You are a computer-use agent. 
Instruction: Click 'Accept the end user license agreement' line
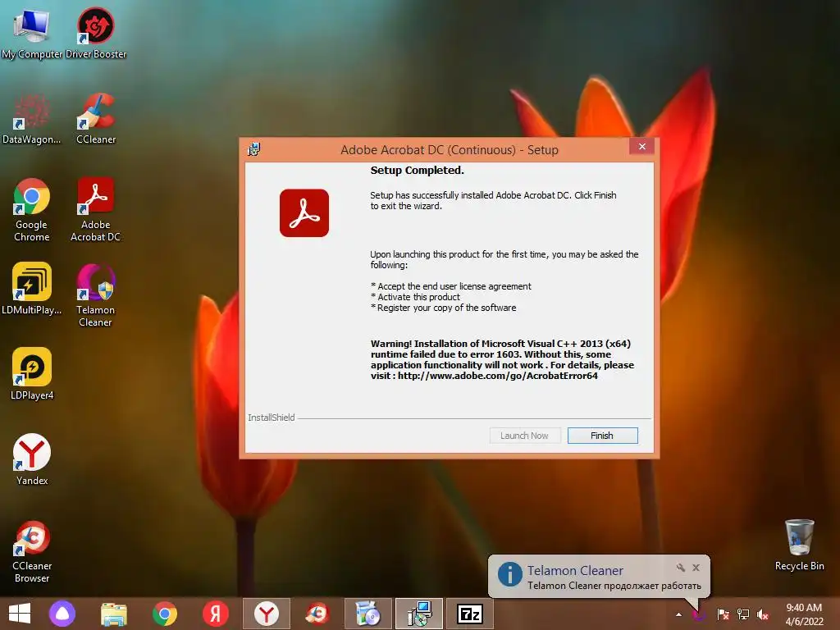coord(451,286)
